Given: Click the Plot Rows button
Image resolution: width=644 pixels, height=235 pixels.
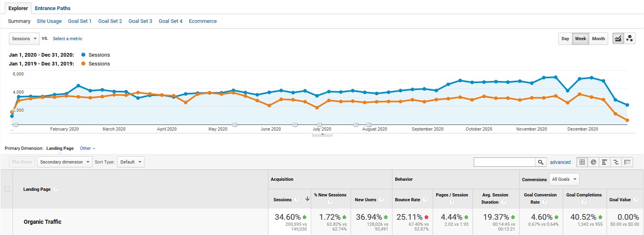Looking at the screenshot, I should [22, 162].
